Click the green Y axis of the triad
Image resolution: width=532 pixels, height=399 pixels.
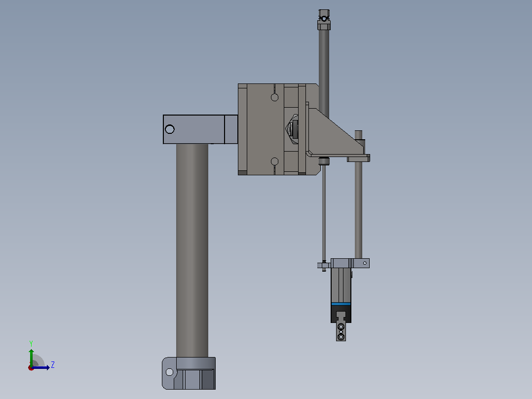tap(31, 358)
